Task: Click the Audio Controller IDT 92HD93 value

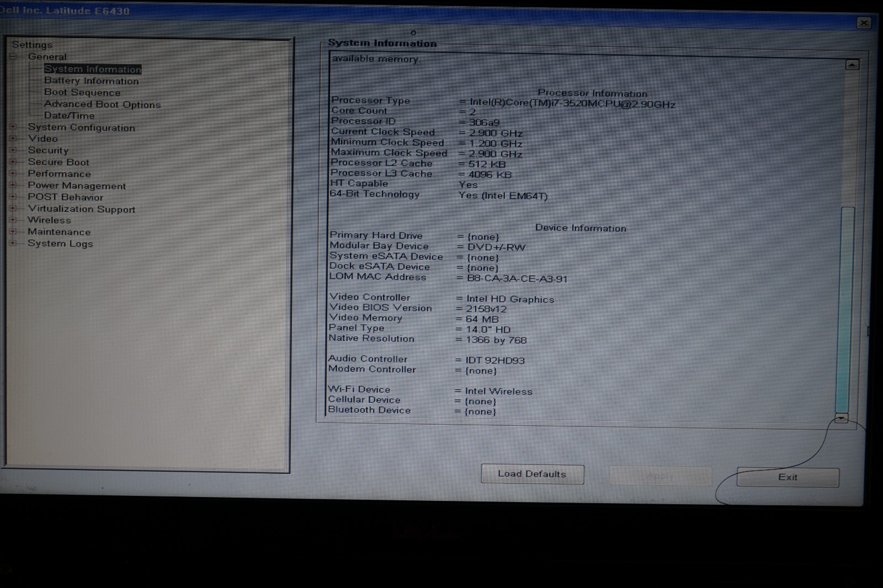Action: 495,360
